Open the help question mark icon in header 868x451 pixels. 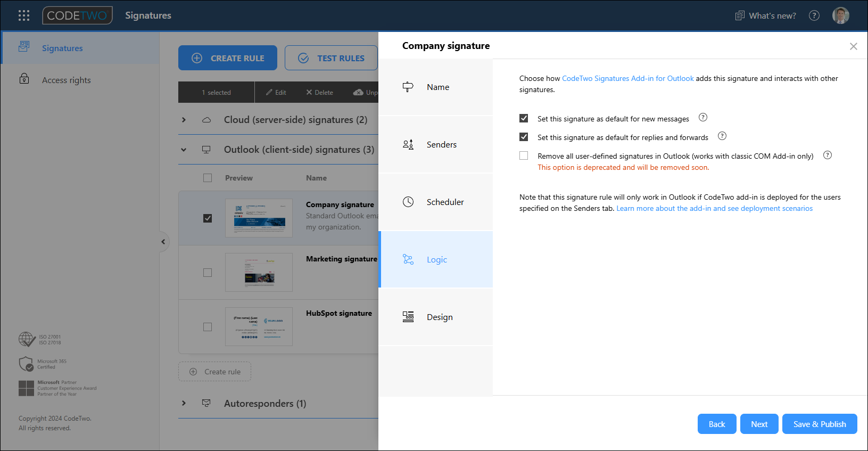tap(814, 15)
